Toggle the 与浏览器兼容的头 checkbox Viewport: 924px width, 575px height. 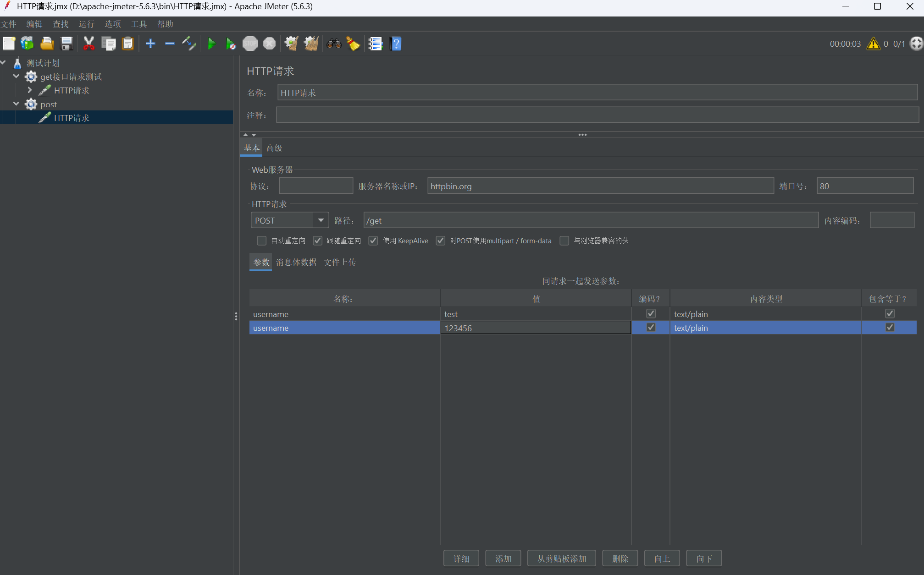click(x=564, y=241)
